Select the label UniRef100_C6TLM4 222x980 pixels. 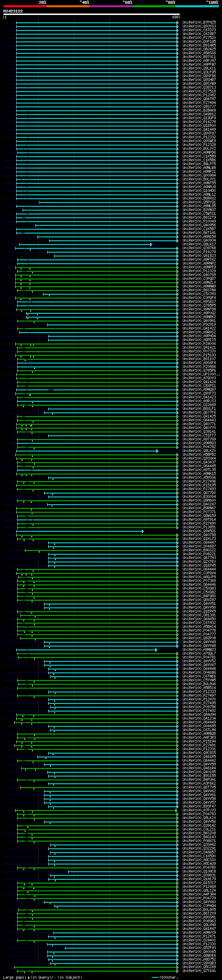tap(199, 730)
